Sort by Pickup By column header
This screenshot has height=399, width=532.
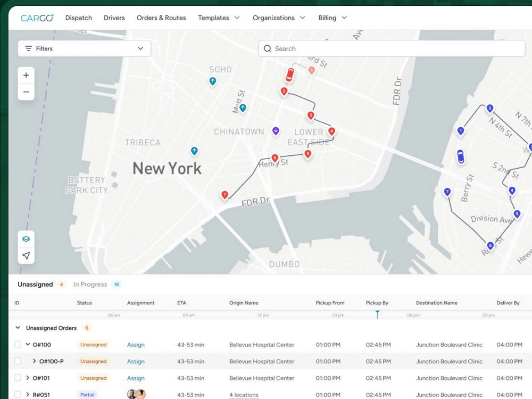click(377, 303)
